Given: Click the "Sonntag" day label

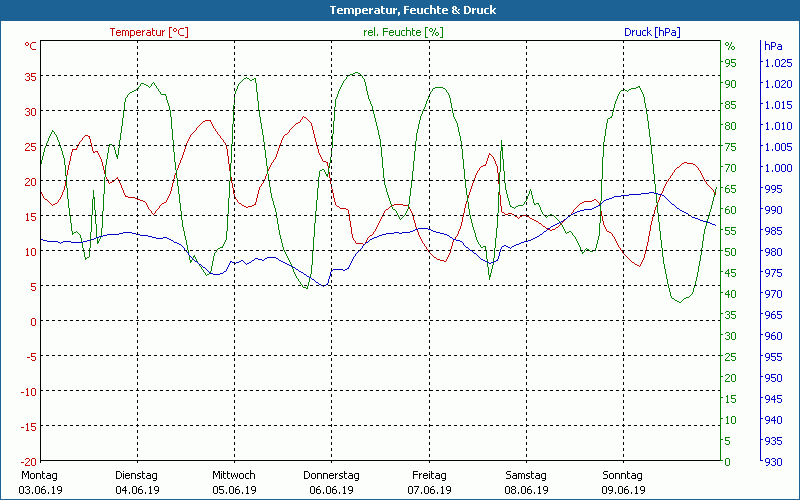Looking at the screenshot, I should click(622, 475).
